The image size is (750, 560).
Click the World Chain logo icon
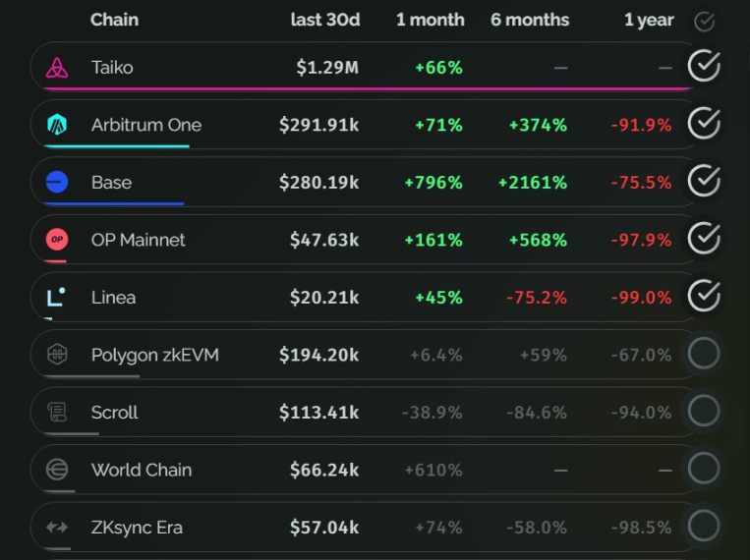pos(57,470)
